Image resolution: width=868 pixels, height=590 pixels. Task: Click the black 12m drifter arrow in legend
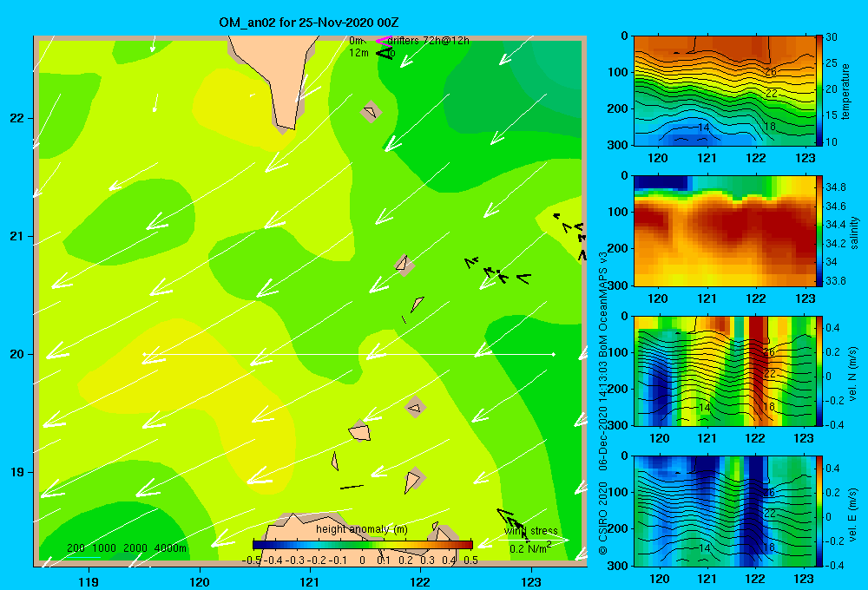click(385, 53)
